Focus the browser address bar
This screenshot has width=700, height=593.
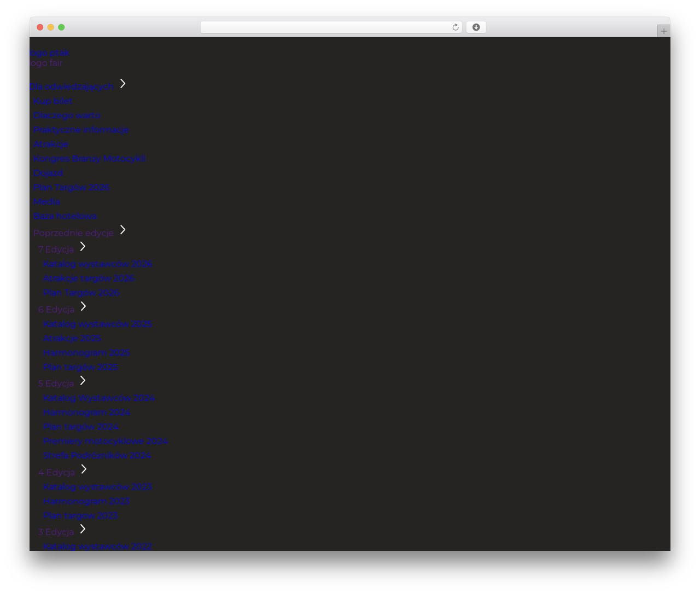(331, 27)
